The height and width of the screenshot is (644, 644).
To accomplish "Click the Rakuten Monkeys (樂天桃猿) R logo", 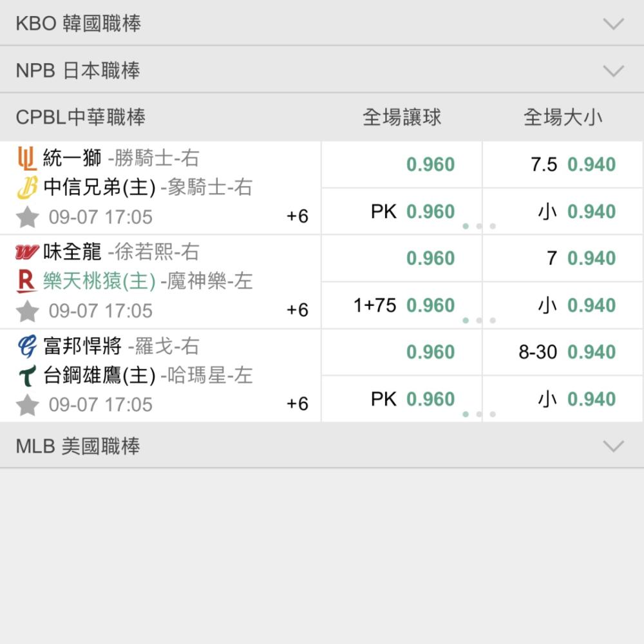I will pos(26,281).
